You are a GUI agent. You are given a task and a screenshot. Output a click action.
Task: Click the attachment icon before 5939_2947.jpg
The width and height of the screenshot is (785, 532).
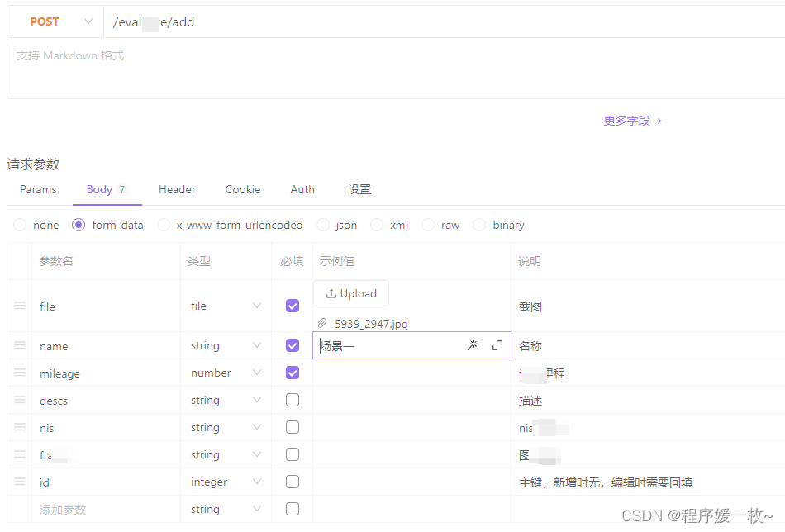tap(321, 323)
